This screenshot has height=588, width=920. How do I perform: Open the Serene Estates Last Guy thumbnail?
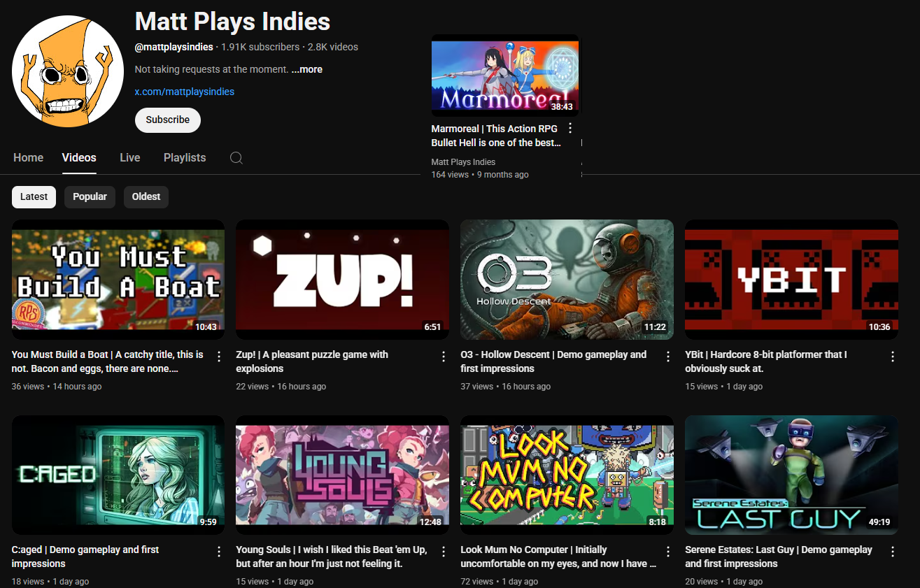point(791,475)
